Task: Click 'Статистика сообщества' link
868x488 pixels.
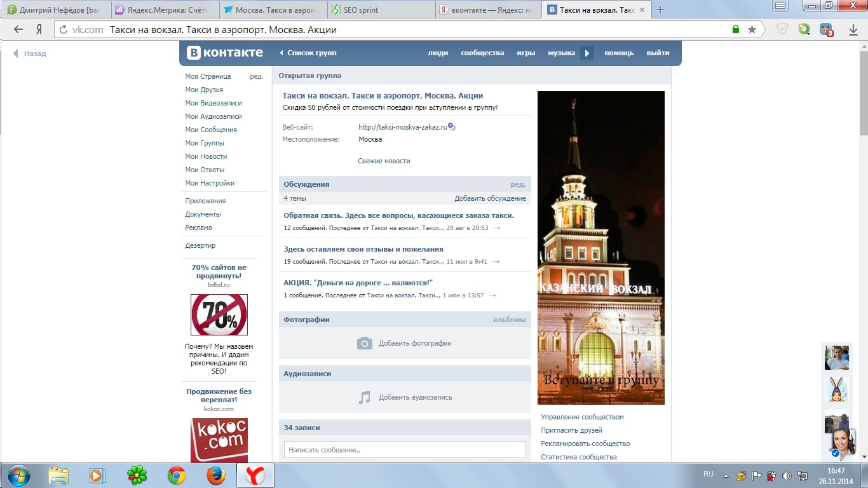Action: pyautogui.click(x=578, y=457)
